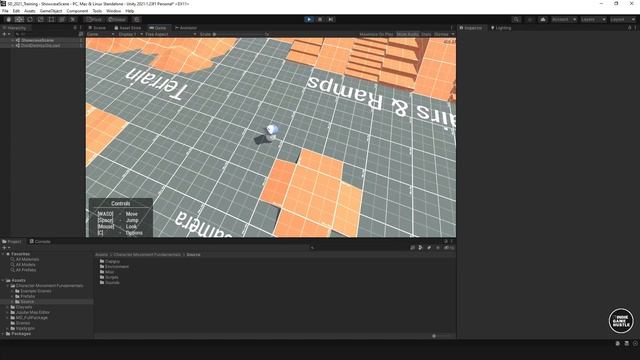
Task: Select the Scale tool in toolbar
Action: pos(40,19)
